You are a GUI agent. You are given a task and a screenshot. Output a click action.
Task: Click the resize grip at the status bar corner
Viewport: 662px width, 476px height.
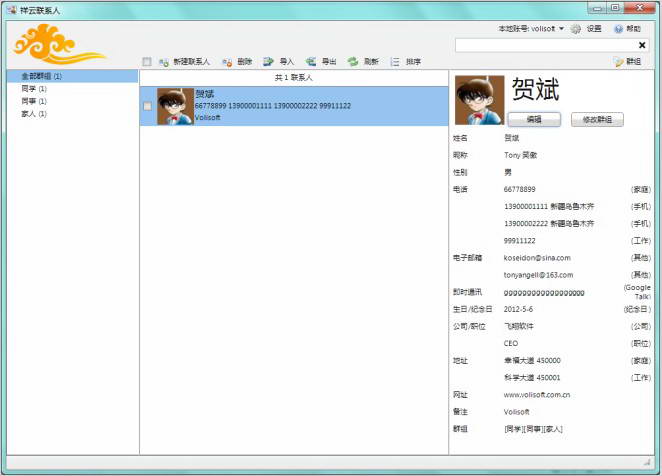[x=647, y=462]
